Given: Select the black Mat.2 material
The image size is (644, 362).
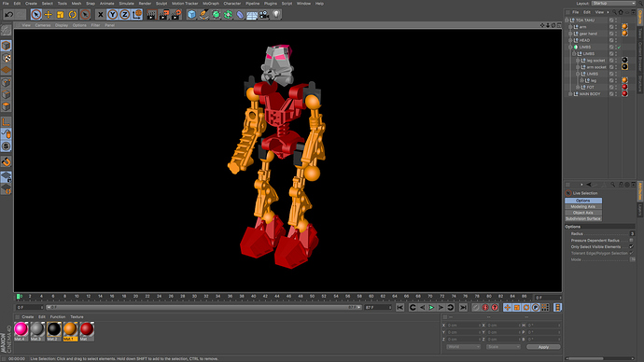Looking at the screenshot, I should pos(54,331).
